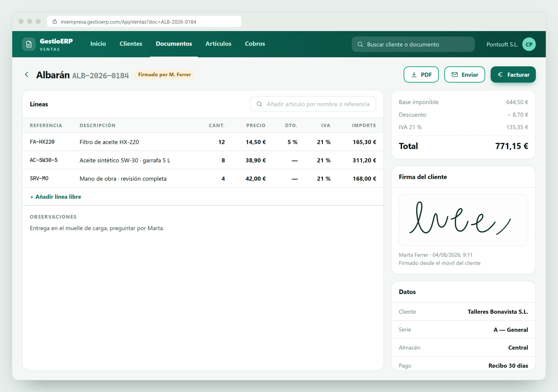Click description 'Aceite sintético 5W-30 · garrafa 5 L'
This screenshot has height=392, width=558.
click(125, 160)
